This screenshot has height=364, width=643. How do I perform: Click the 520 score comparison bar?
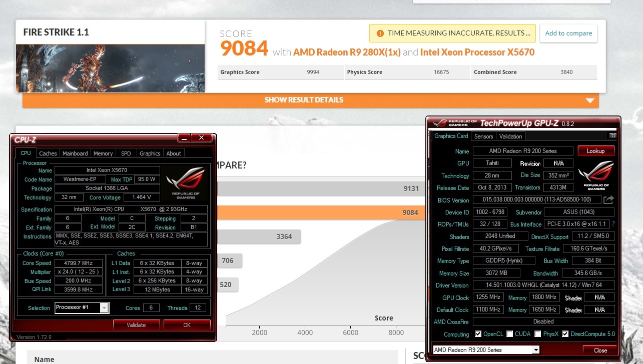pyautogui.click(x=228, y=284)
